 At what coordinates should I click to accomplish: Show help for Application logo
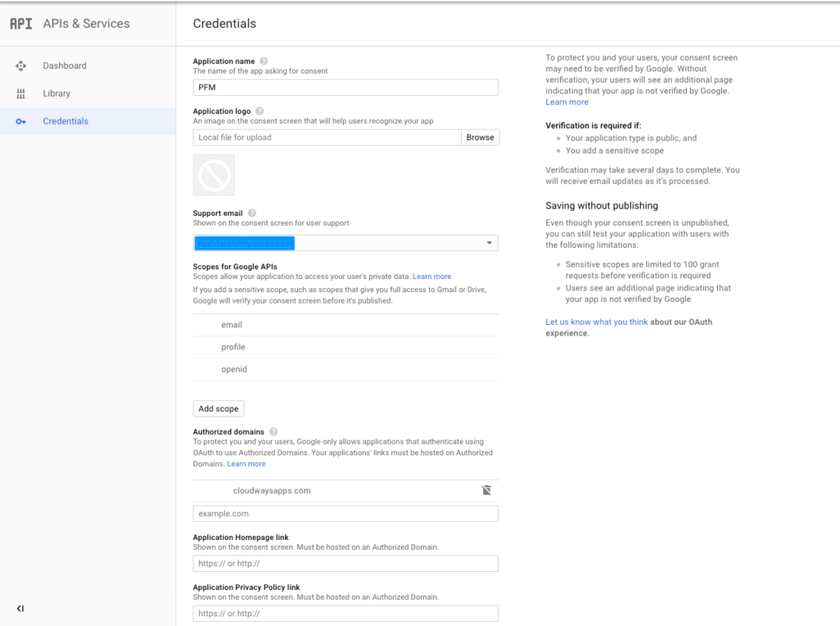(x=260, y=111)
